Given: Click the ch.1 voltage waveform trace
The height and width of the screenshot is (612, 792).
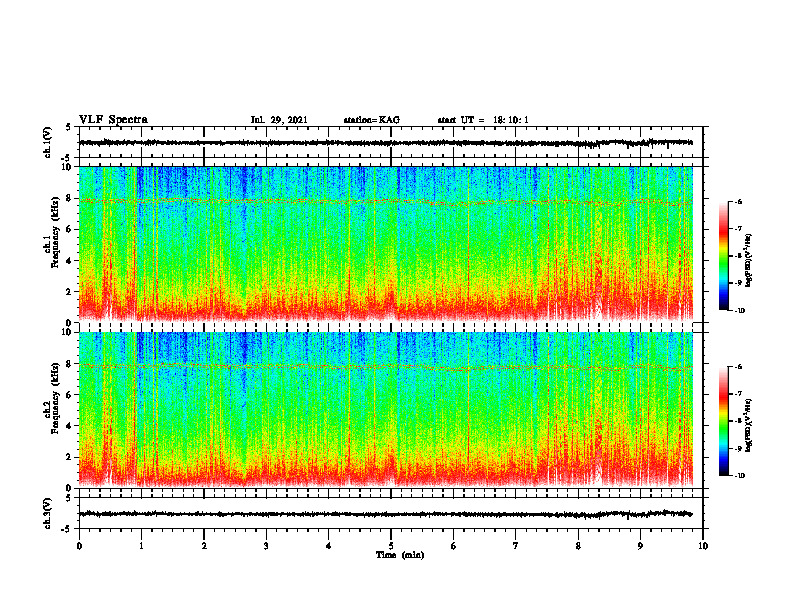Looking at the screenshot, I should (x=386, y=143).
